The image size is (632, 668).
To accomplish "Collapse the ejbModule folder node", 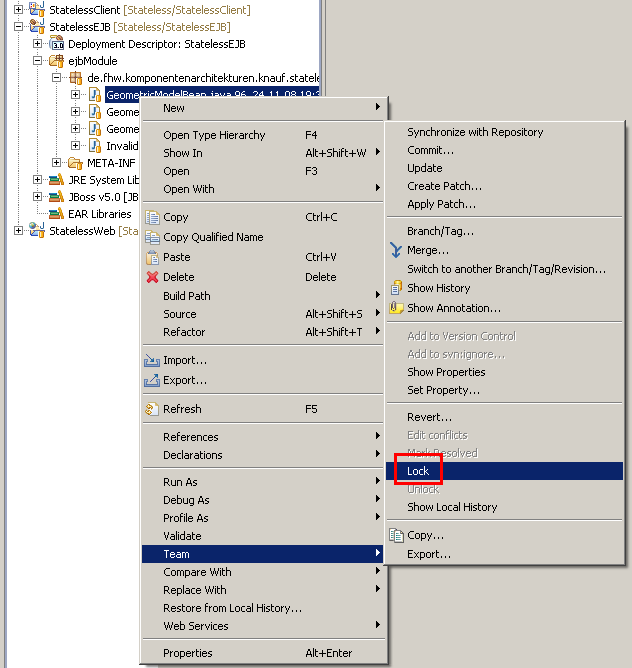I will tap(38, 61).
